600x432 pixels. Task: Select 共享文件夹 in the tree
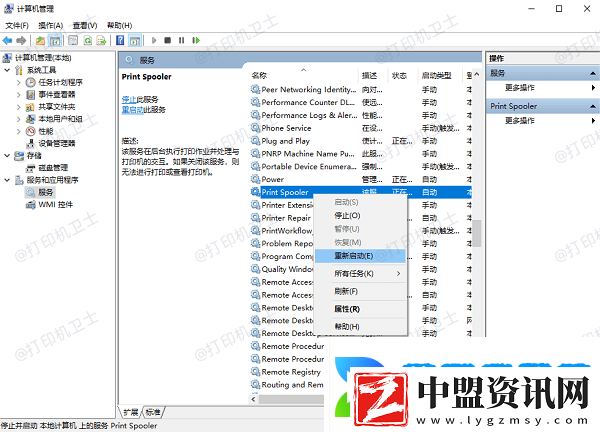point(57,107)
